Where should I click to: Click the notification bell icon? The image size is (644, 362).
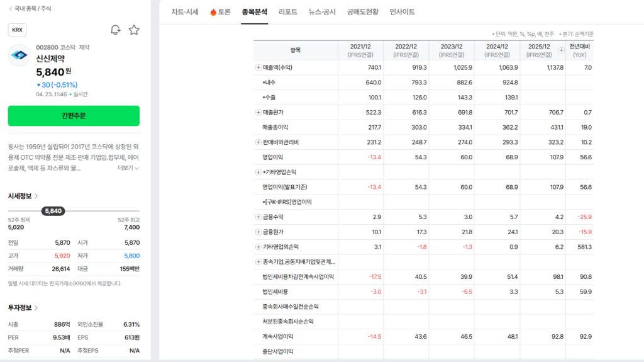(x=116, y=30)
